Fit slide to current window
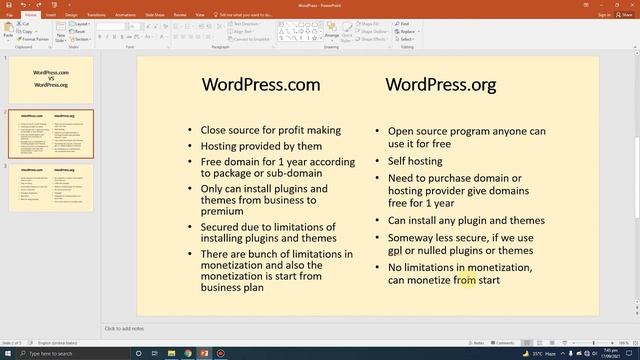This screenshot has width=640, height=360. (x=635, y=343)
